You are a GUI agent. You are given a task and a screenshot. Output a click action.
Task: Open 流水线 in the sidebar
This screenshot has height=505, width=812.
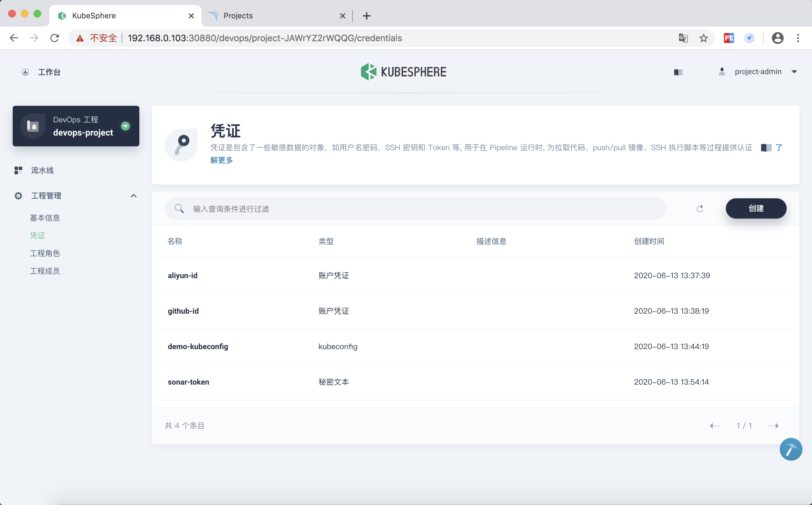click(x=42, y=170)
